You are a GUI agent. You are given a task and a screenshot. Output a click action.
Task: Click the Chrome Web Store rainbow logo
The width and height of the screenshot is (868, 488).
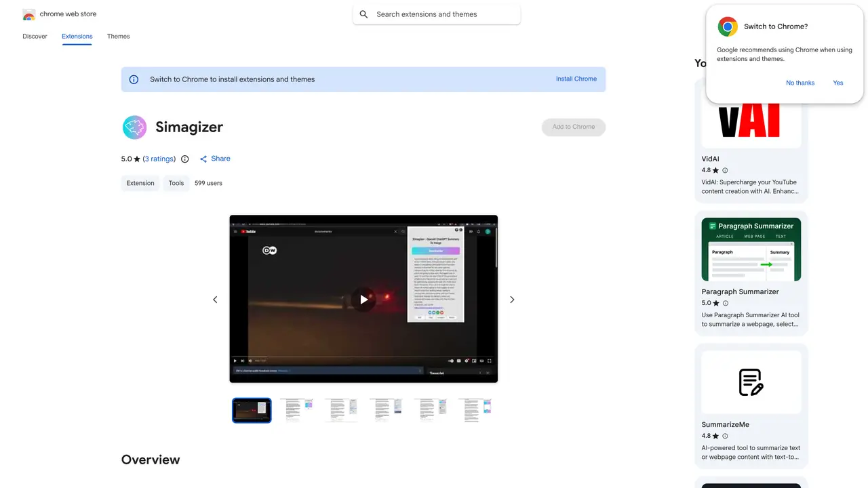(x=28, y=14)
